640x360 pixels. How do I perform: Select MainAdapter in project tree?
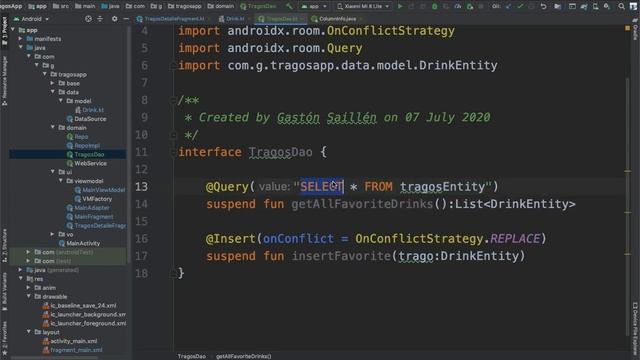coord(92,208)
